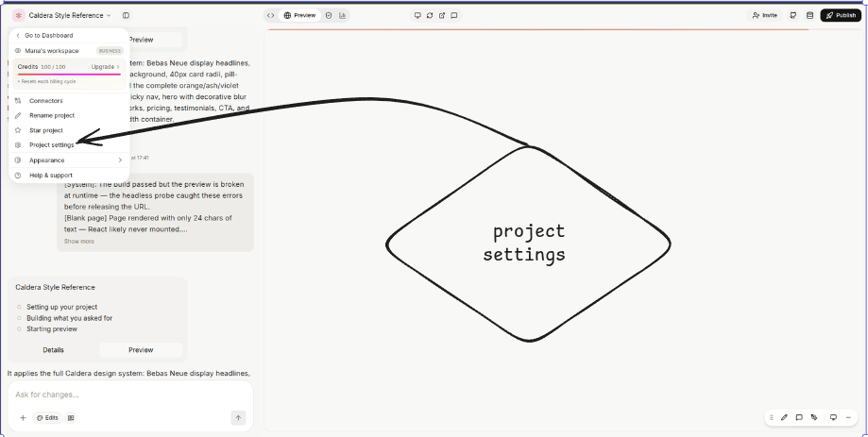Refresh the preview with the reload icon
This screenshot has width=868, height=437.
click(430, 15)
